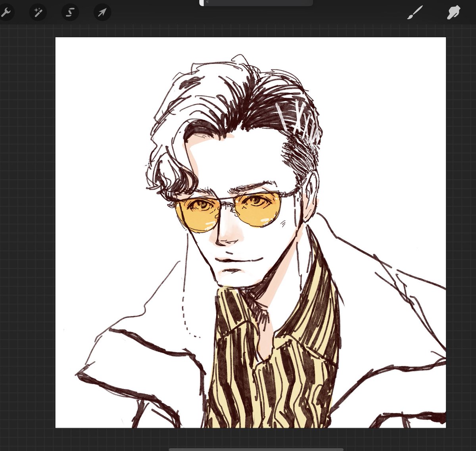This screenshot has height=451, width=476.
Task: Activate the Selection tool (S ribbon icon)
Action: (70, 13)
